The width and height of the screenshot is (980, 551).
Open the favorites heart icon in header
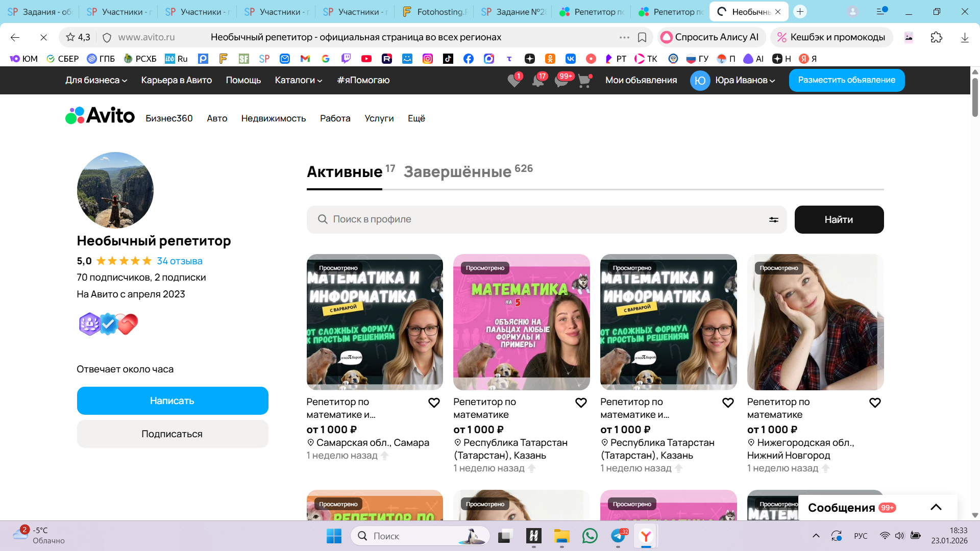[514, 81]
